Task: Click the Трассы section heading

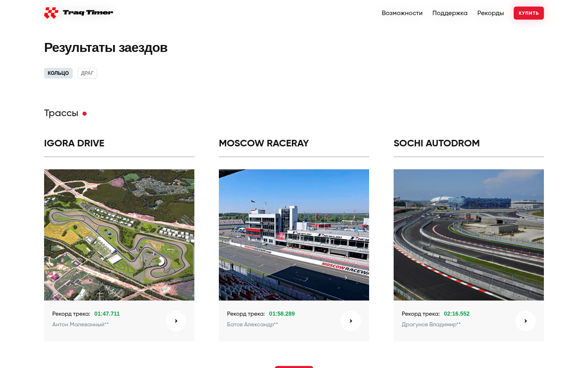Action: coord(61,113)
